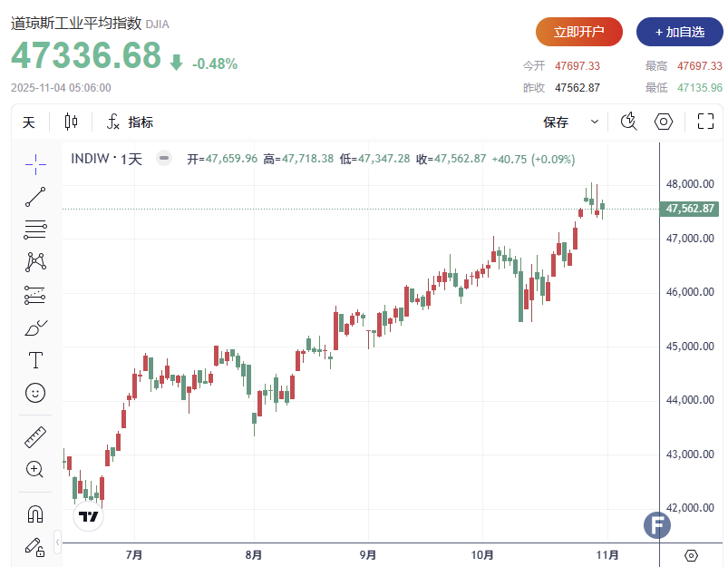The image size is (728, 567).
Task: Select the brush drawing tool
Action: (35, 328)
